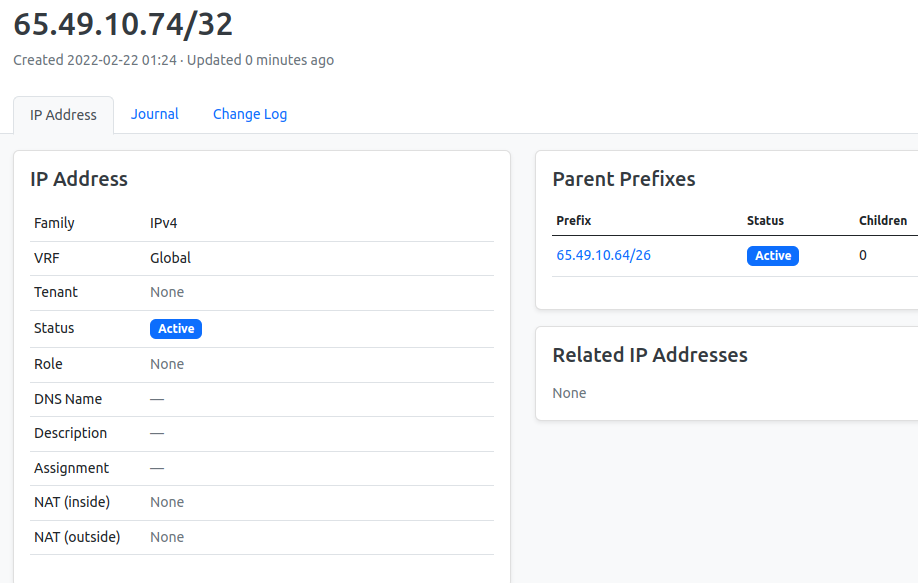Sort by the Prefix column header
918x583 pixels.
pyautogui.click(x=573, y=221)
